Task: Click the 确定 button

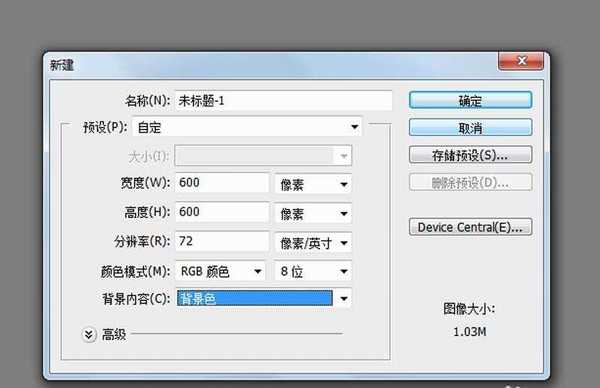Action: click(470, 101)
